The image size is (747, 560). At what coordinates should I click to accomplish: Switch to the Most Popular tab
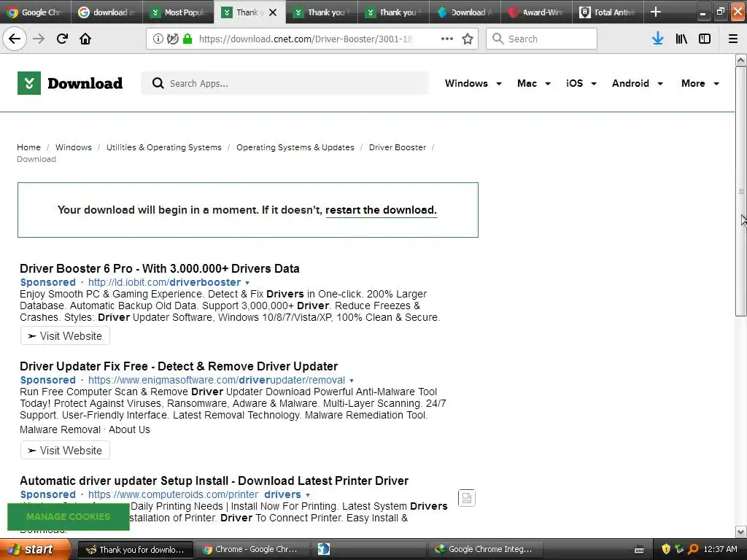point(179,12)
